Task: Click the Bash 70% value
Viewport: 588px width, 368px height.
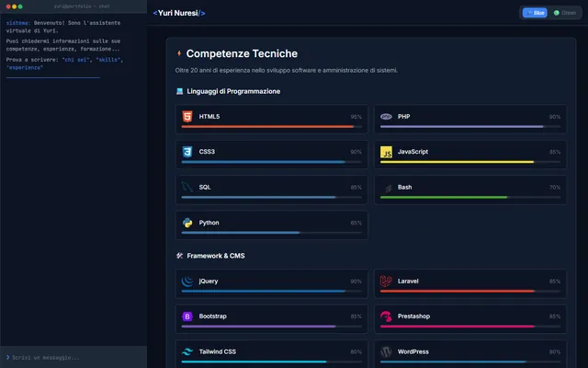Action: point(555,188)
